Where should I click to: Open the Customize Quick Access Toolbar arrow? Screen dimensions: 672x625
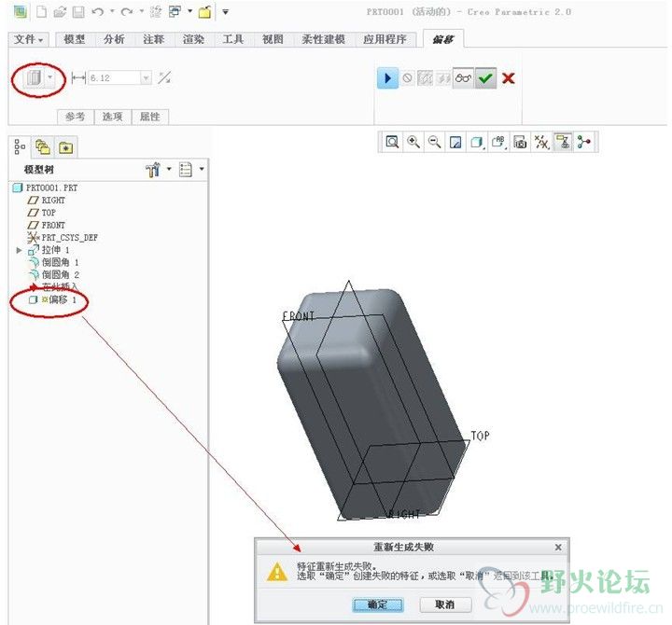(226, 12)
